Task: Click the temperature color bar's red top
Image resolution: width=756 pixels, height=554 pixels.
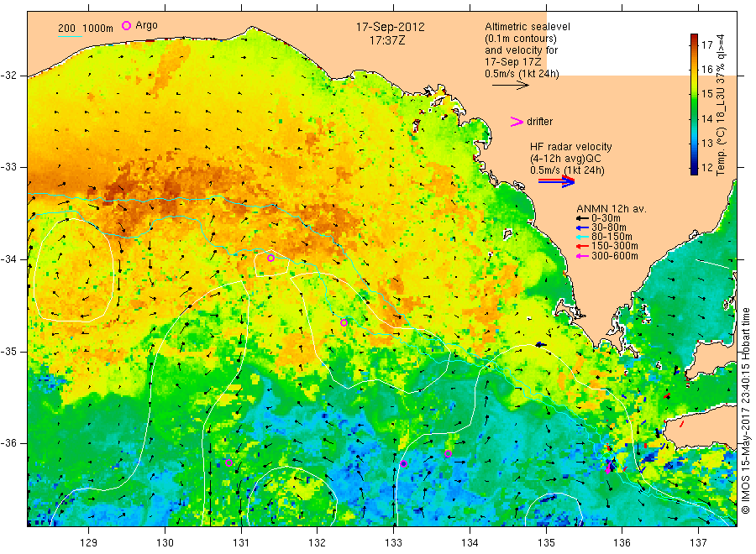Action: pos(695,39)
